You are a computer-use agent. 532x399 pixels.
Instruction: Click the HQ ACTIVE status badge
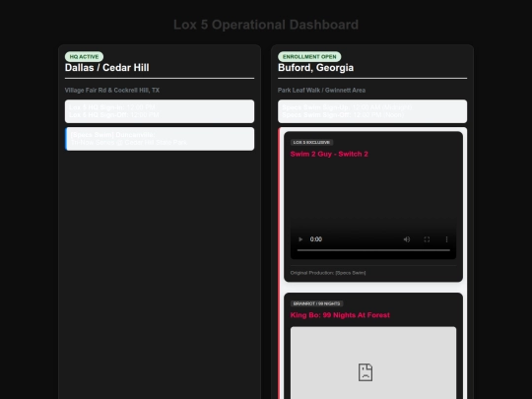click(x=84, y=57)
